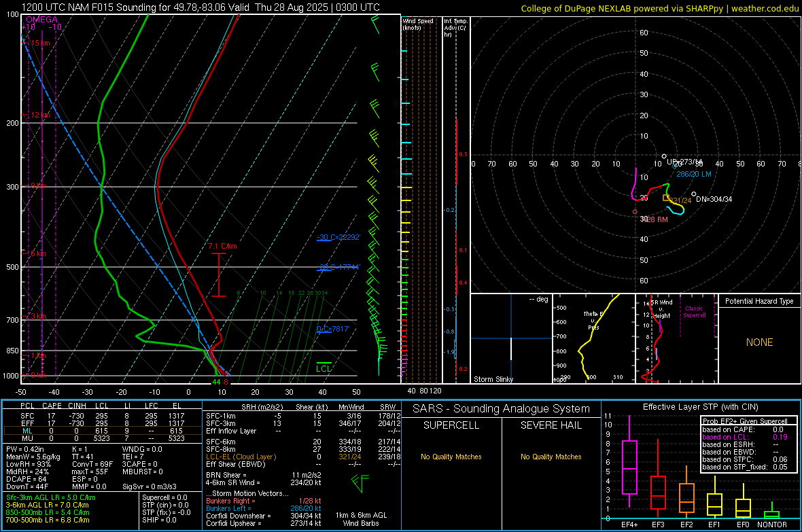The width and height of the screenshot is (802, 532).
Task: Click the SUPERCELL analogue heading
Action: pos(451,425)
